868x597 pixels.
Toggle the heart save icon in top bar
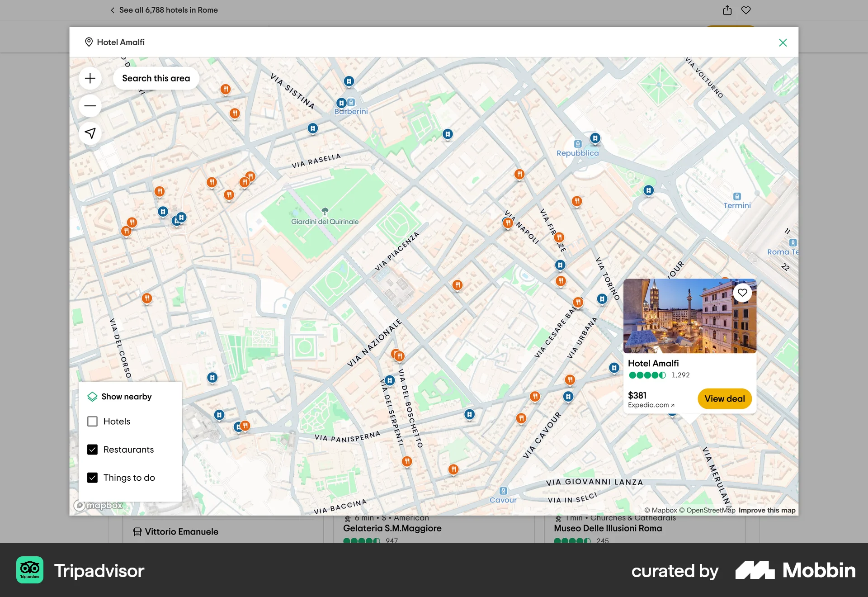(746, 10)
